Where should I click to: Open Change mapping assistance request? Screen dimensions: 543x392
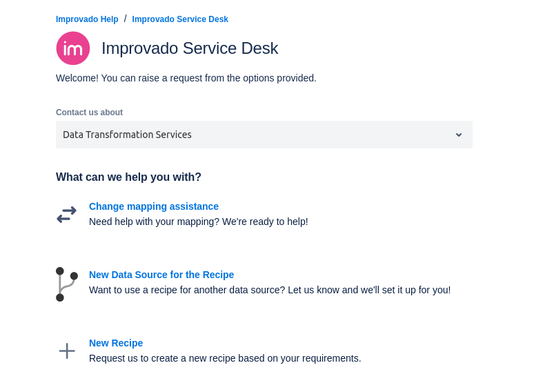point(154,206)
